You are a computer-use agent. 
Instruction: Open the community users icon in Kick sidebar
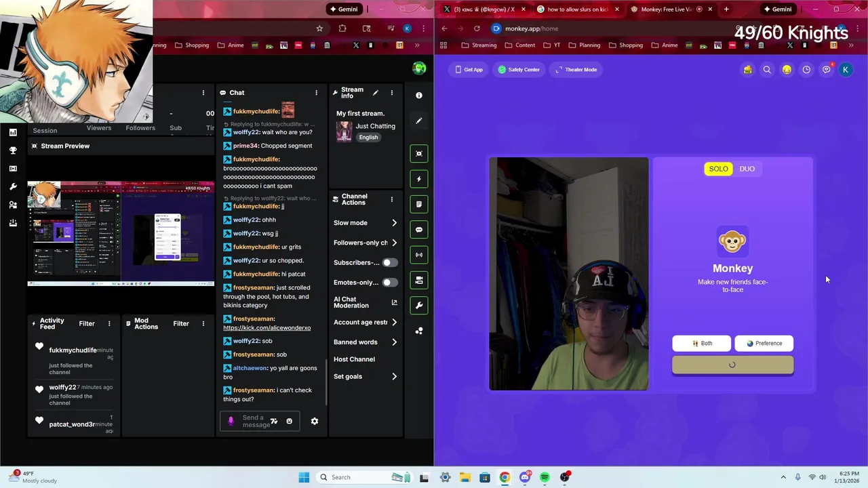[x=13, y=205]
